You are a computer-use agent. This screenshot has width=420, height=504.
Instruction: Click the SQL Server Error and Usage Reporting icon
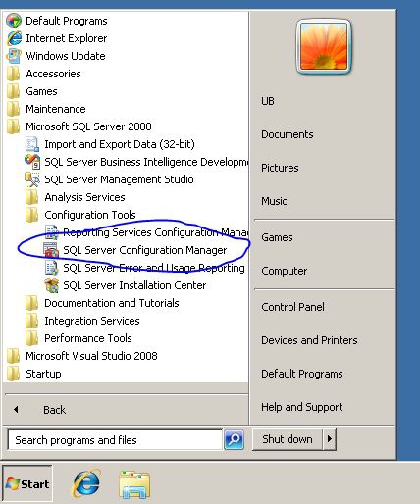[51, 268]
